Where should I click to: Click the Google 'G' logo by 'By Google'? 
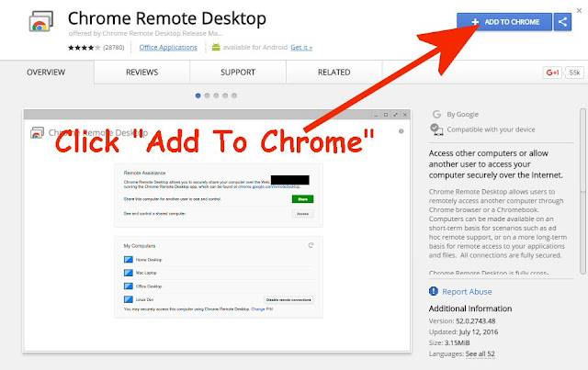point(436,114)
